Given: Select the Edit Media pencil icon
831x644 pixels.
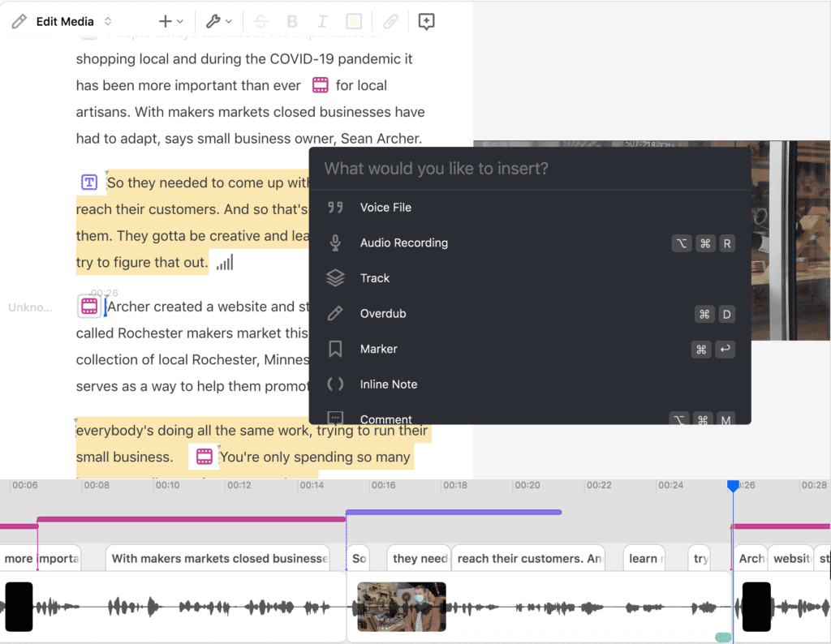Looking at the screenshot, I should coord(18,21).
